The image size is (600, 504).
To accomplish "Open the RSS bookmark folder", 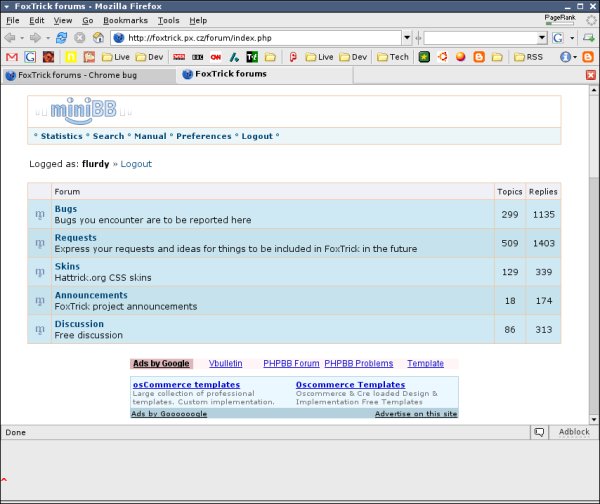I will [527, 57].
